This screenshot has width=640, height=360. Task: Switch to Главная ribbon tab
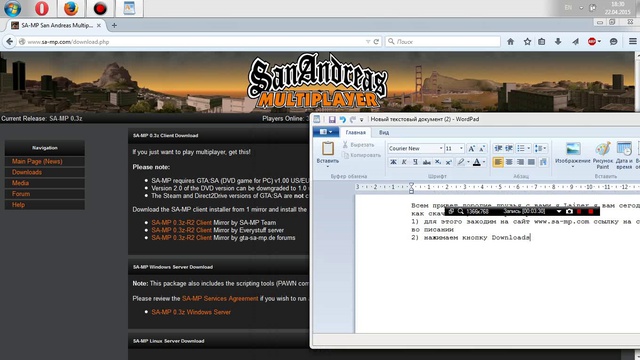356,132
